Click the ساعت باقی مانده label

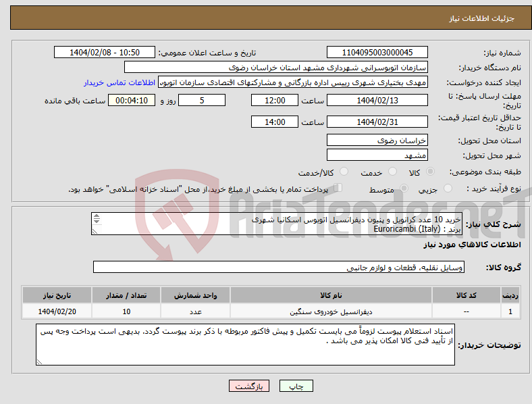[x=75, y=101]
